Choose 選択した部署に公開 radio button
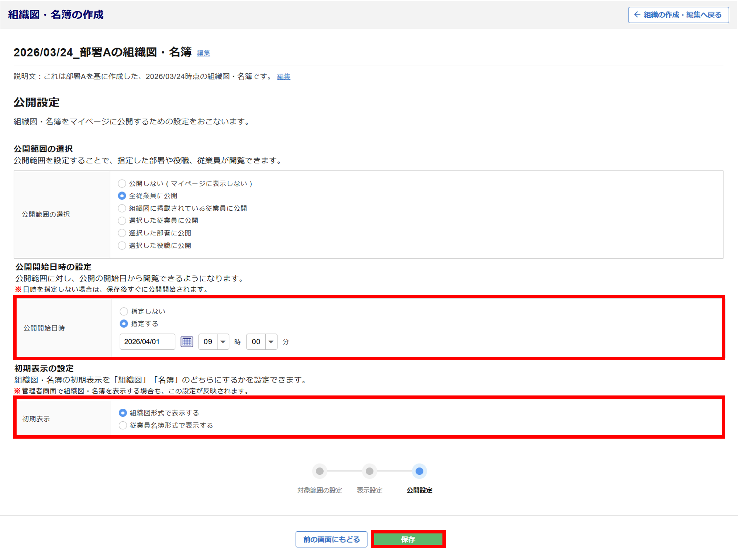This screenshot has width=738, height=560. pyautogui.click(x=122, y=233)
